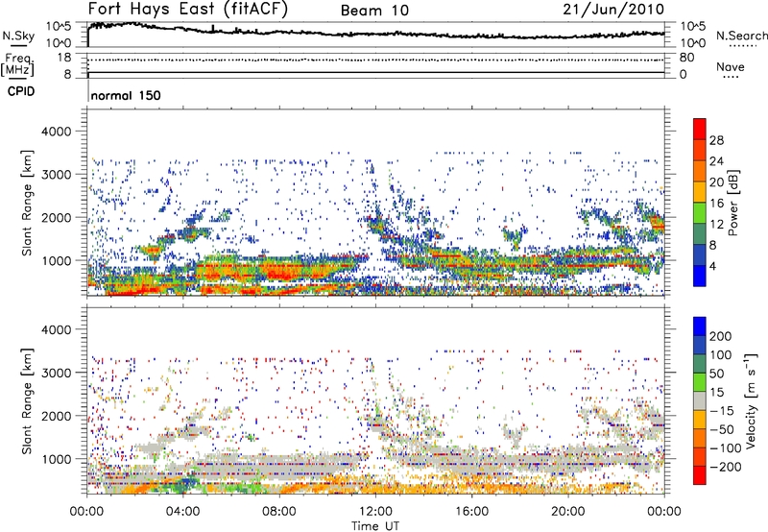Click the 'Velocity [m s⁻¹]' colorbar title

click(751, 400)
